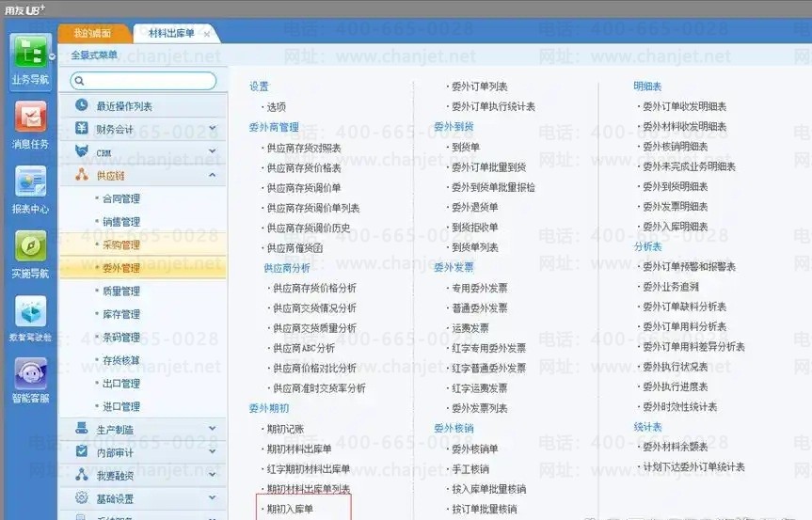Click the 消息任务 icon
This screenshot has width=812, height=520.
tap(30, 118)
